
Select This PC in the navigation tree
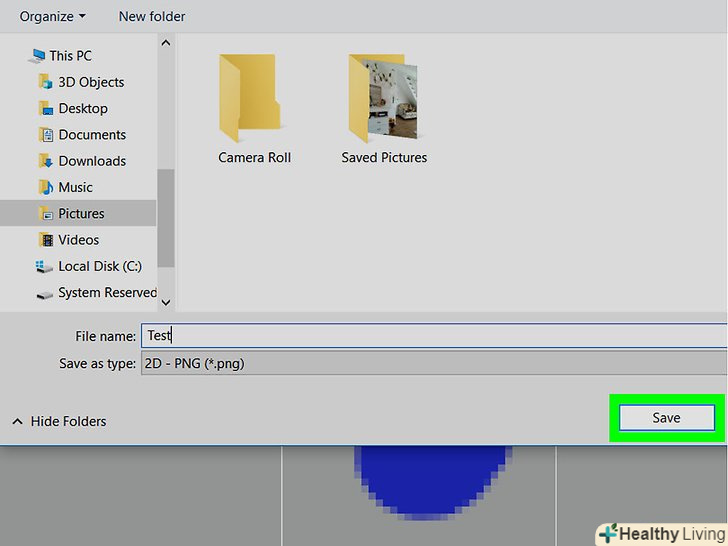pyautogui.click(x=71, y=56)
